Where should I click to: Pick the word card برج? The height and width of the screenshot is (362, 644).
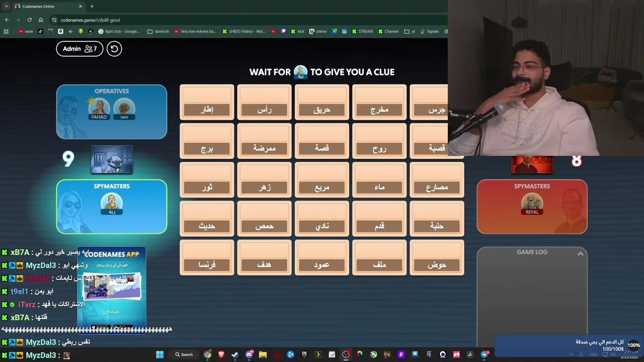click(x=207, y=141)
